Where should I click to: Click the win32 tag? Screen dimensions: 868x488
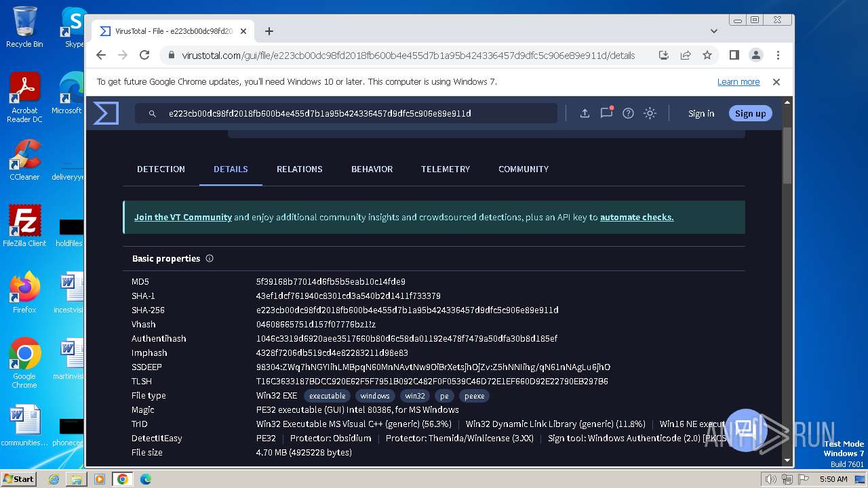[415, 396]
